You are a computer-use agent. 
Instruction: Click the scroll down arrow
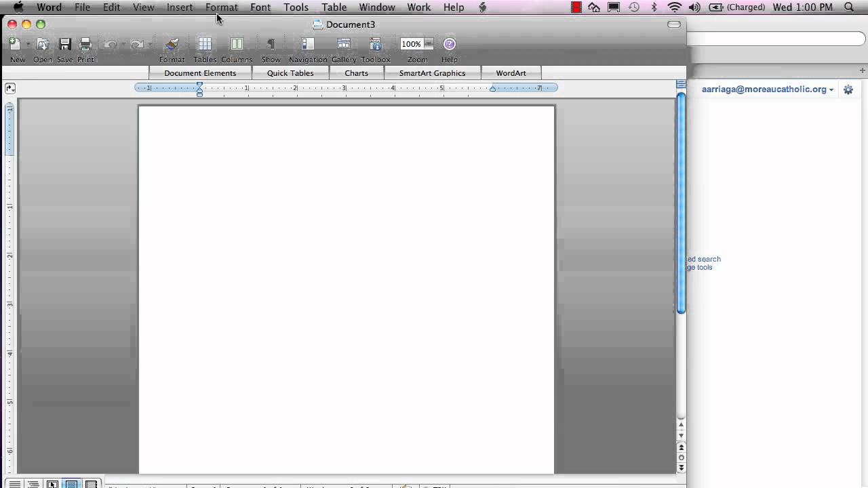[681, 435]
